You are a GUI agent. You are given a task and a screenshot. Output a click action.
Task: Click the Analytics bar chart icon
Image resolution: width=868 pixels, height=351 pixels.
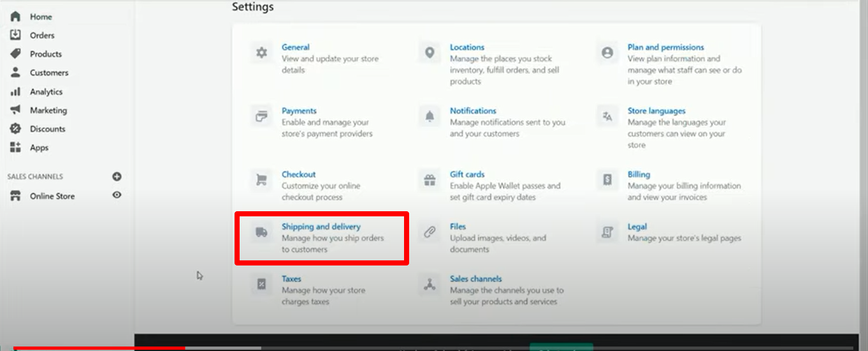[15, 91]
